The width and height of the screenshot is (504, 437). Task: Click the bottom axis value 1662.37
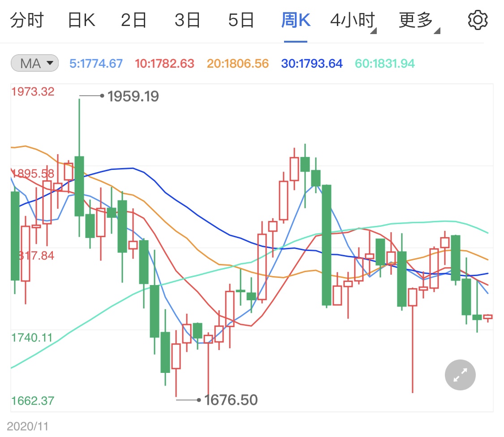click(x=33, y=401)
